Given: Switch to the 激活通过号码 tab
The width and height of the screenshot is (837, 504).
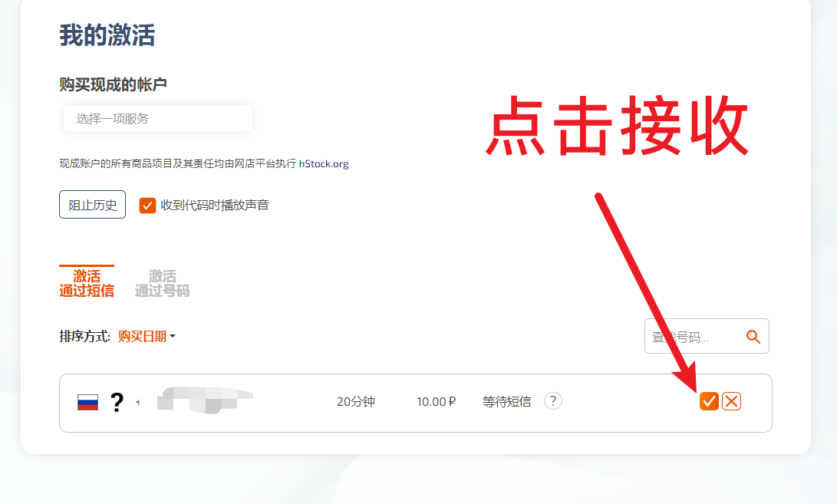Looking at the screenshot, I should pos(162,283).
